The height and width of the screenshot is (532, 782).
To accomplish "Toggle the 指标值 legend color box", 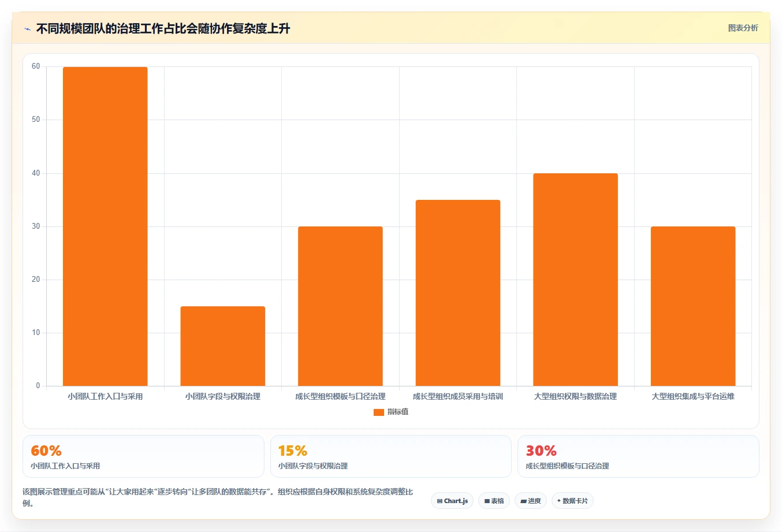I will tap(379, 412).
